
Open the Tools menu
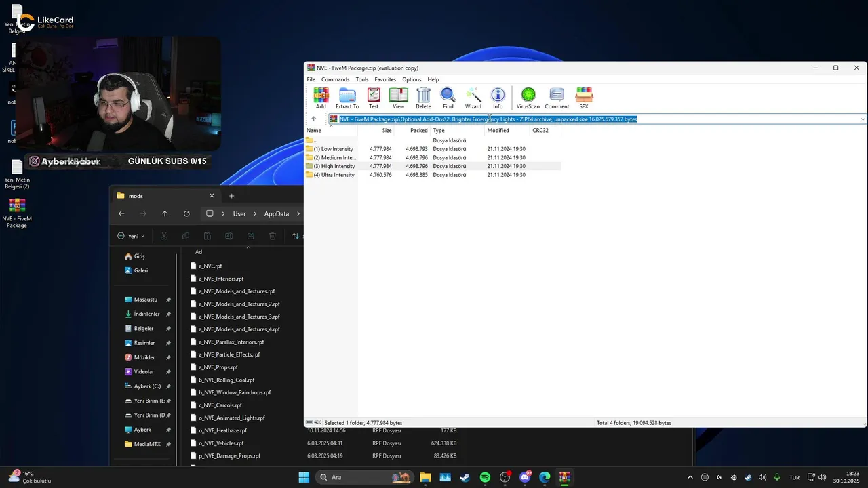click(x=362, y=79)
